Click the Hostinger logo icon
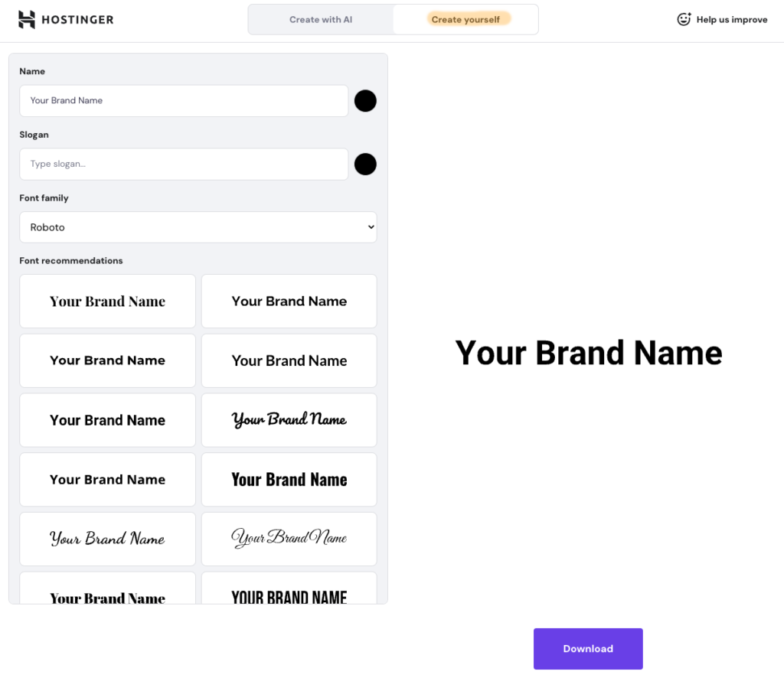 pos(27,19)
